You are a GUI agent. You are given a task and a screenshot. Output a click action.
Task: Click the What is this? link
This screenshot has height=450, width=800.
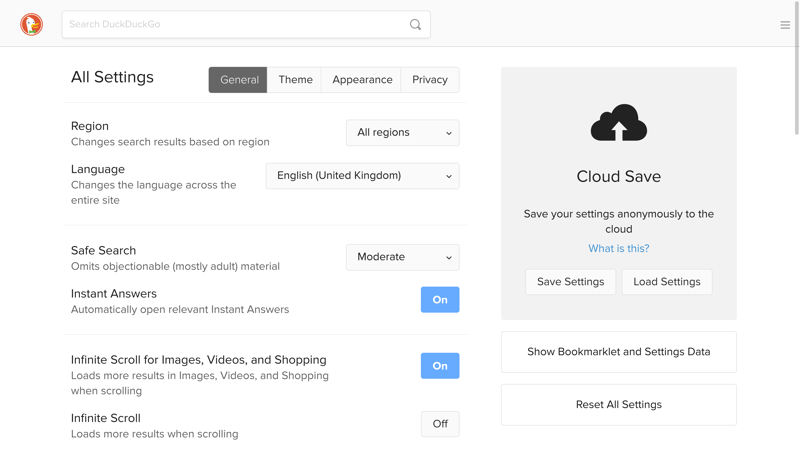618,248
